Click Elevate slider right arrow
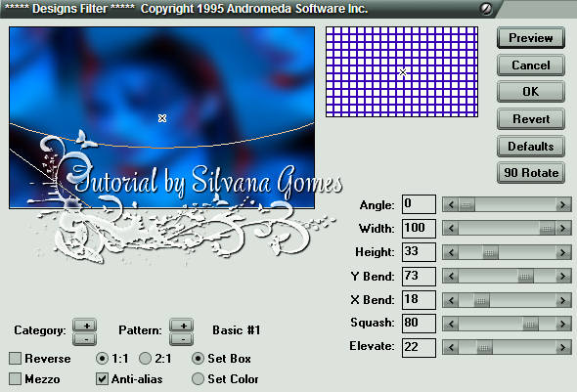Image resolution: width=577 pixels, height=392 pixels. point(563,347)
